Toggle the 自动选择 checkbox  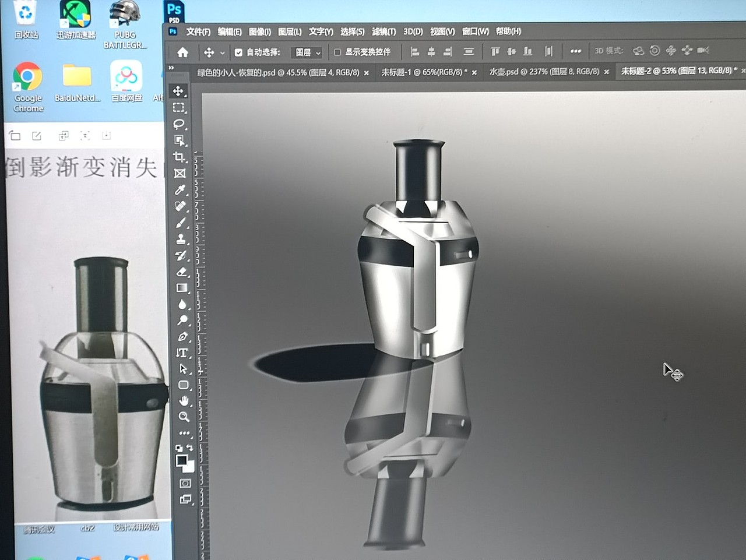238,52
